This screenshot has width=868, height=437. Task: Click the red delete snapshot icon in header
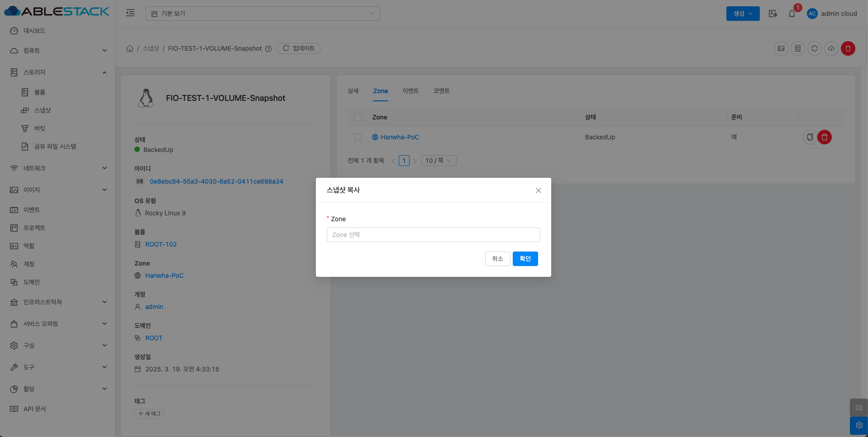pyautogui.click(x=848, y=48)
